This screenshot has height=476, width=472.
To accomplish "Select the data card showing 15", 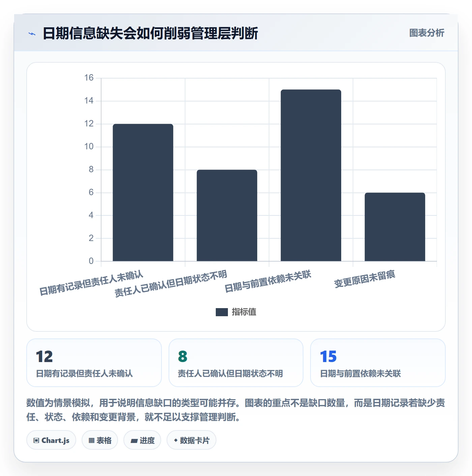I will click(x=378, y=363).
